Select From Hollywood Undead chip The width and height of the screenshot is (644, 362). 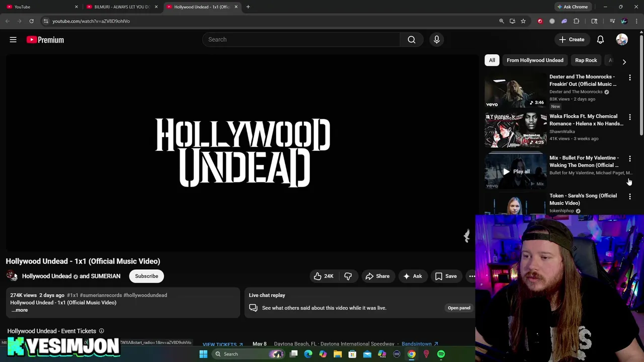point(535,60)
